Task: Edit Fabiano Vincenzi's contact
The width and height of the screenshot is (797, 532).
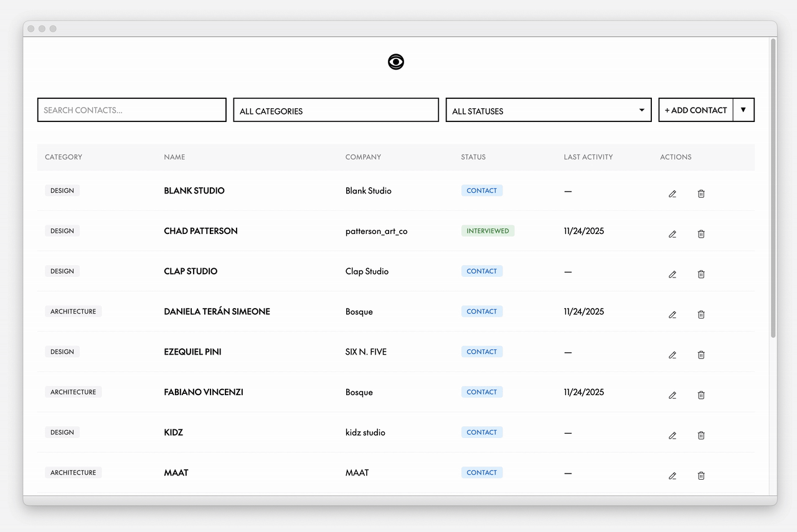Action: pos(672,395)
